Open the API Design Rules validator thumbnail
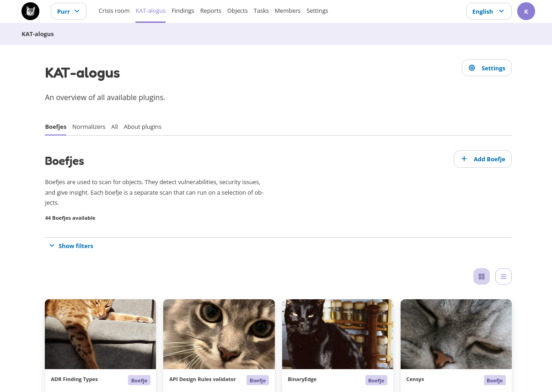Image resolution: width=552 pixels, height=392 pixels. [219, 334]
